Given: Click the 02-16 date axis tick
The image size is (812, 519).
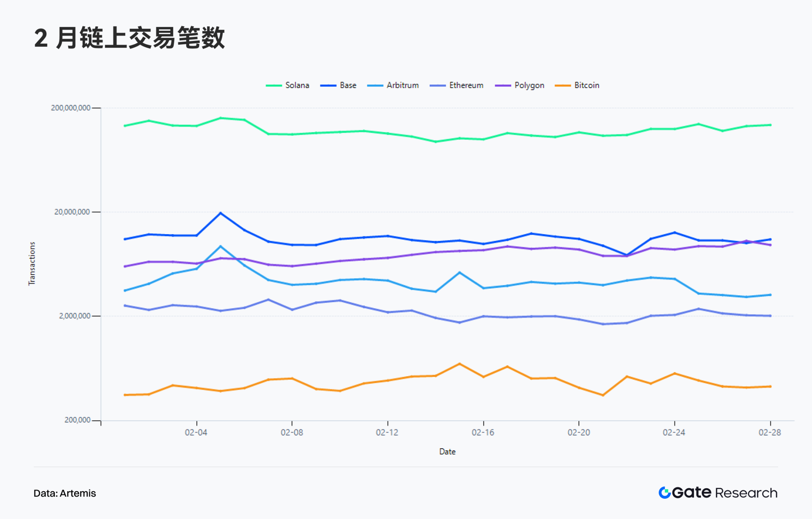Looking at the screenshot, I should coord(483,433).
